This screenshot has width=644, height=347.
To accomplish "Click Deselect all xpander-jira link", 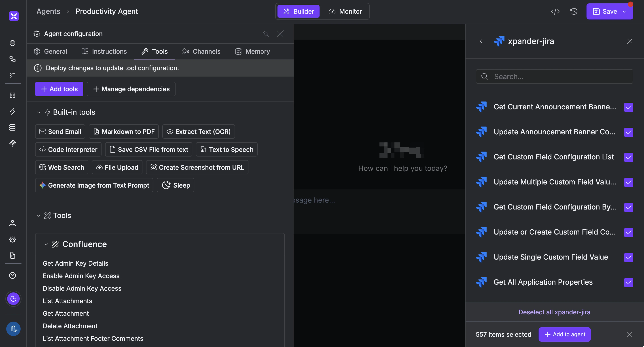I will click(x=554, y=312).
